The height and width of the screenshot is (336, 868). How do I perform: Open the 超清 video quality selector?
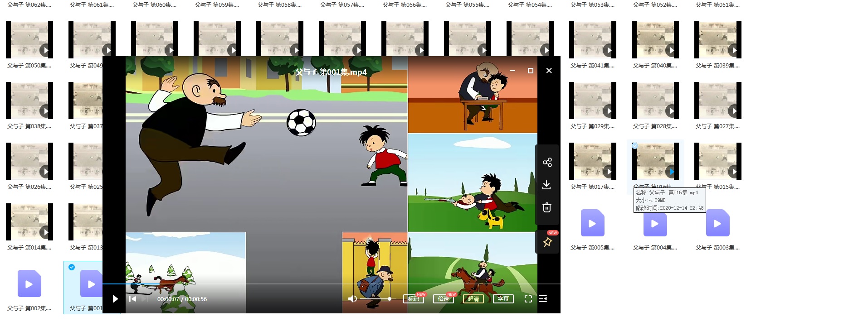tap(473, 299)
